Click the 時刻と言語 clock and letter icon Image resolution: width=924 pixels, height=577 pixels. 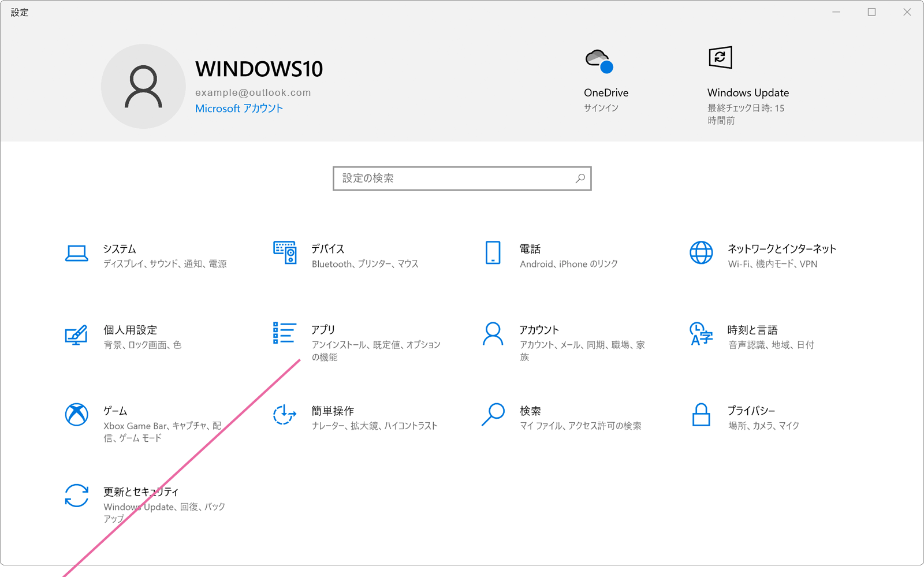pos(701,334)
